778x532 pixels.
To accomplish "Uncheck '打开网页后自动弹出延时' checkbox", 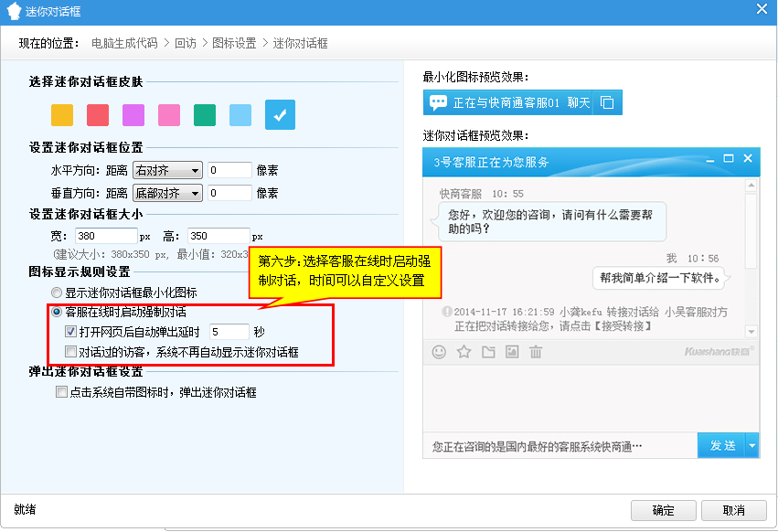I will 71,332.
